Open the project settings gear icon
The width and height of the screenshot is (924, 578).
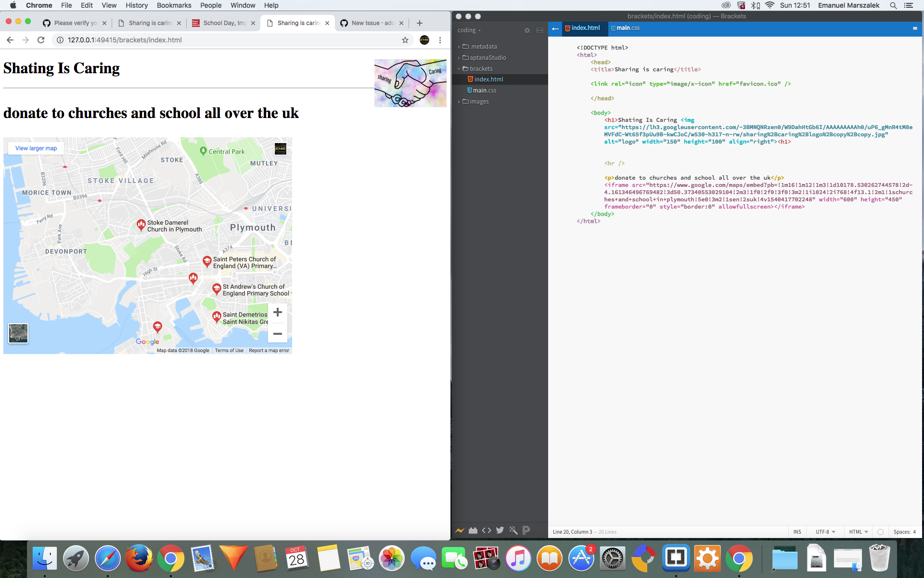coord(527,30)
